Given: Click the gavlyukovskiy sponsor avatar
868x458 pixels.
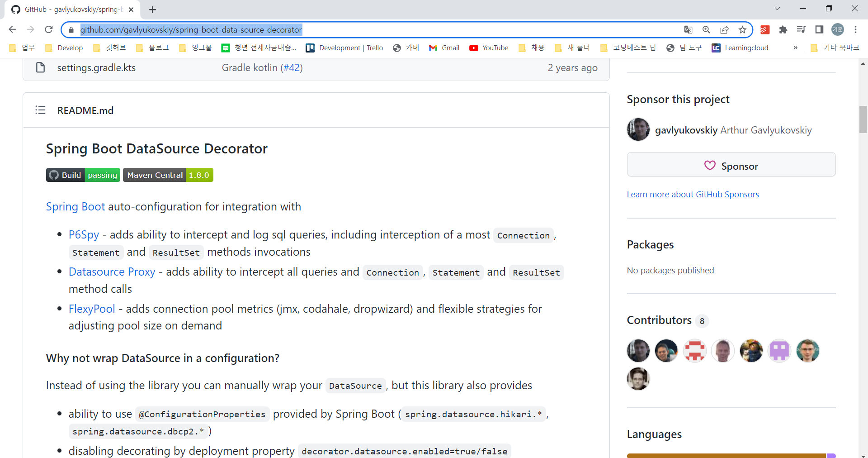Looking at the screenshot, I should (x=638, y=129).
